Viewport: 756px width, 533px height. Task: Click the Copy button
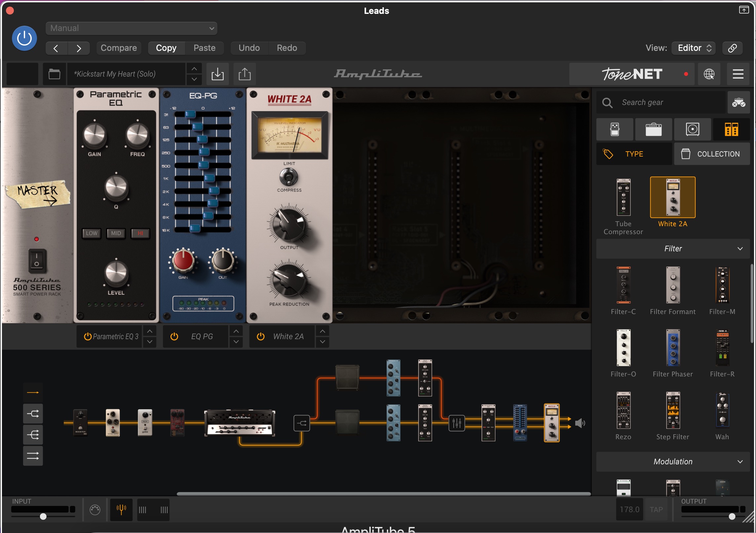tap(166, 48)
